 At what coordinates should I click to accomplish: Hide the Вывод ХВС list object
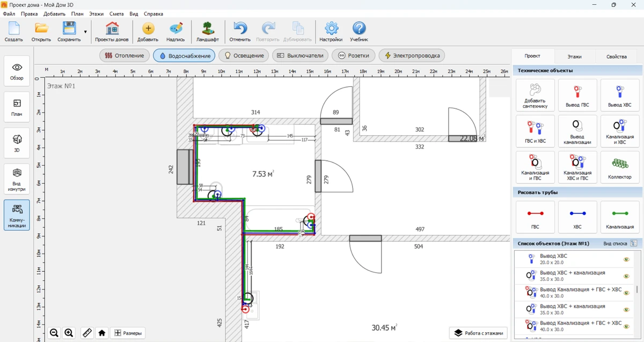tap(626, 260)
